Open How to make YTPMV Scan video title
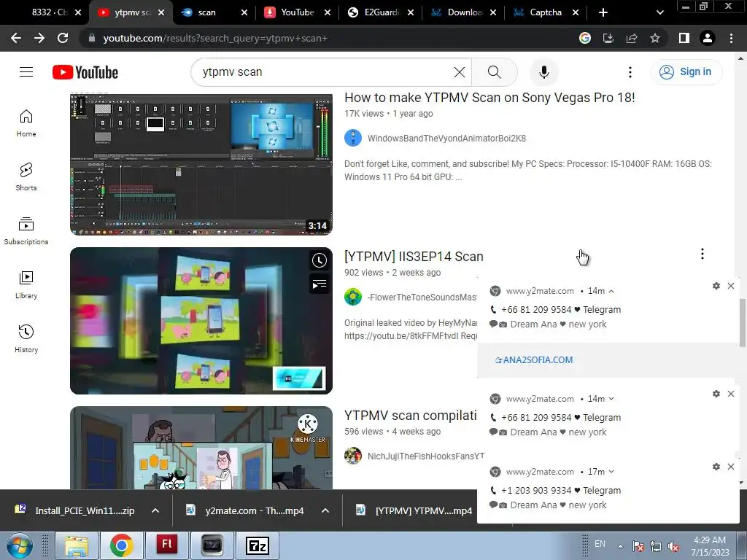 click(489, 98)
